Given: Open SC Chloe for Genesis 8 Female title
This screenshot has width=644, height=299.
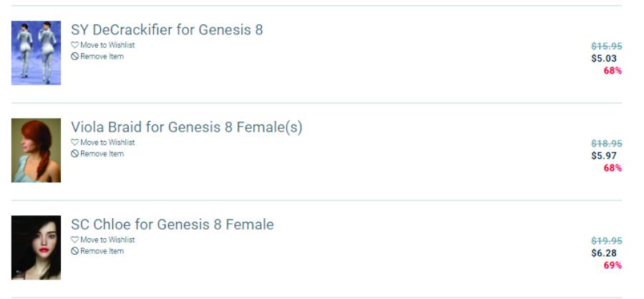Looking at the screenshot, I should click(172, 225).
